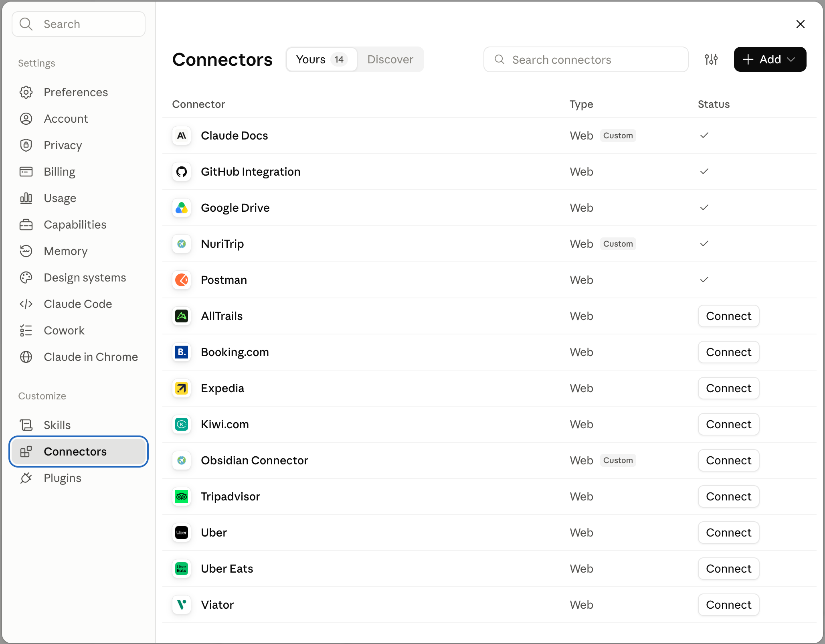Click the Google Drive name
825x644 pixels.
tap(235, 208)
